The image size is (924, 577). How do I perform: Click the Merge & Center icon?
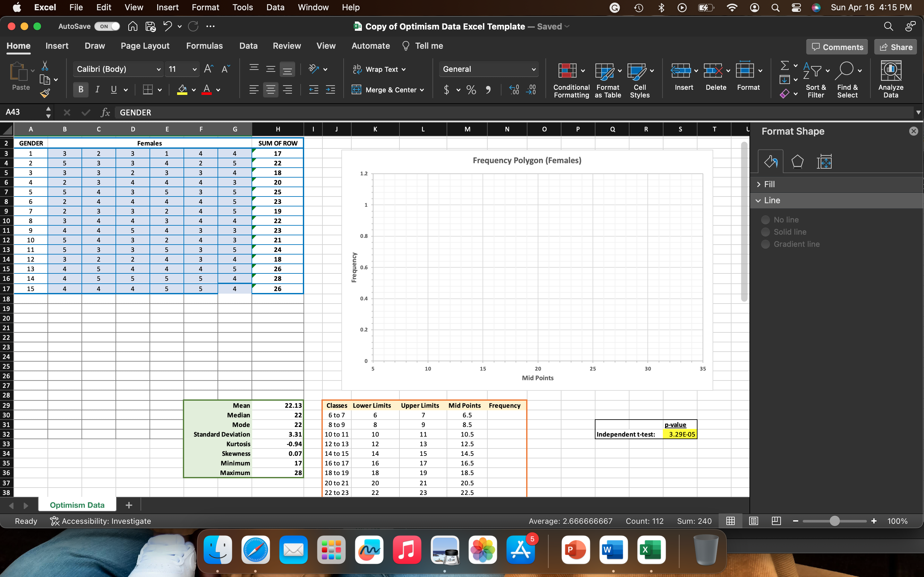[x=356, y=90]
